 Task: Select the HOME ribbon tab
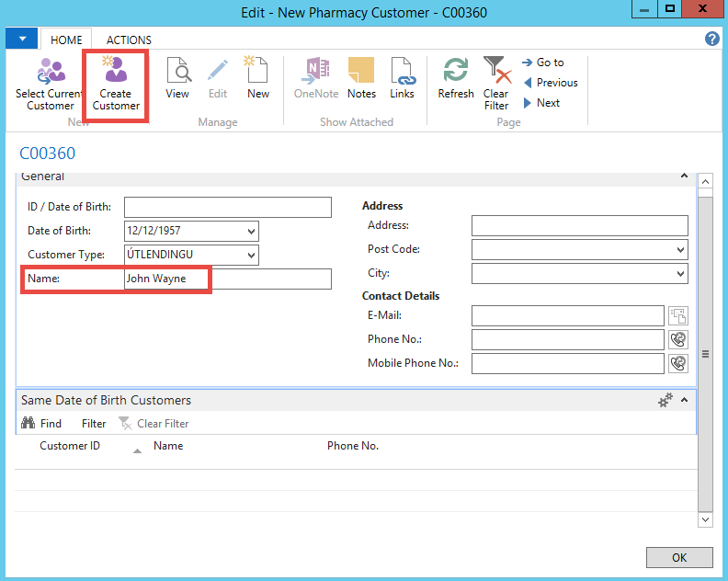click(x=66, y=40)
